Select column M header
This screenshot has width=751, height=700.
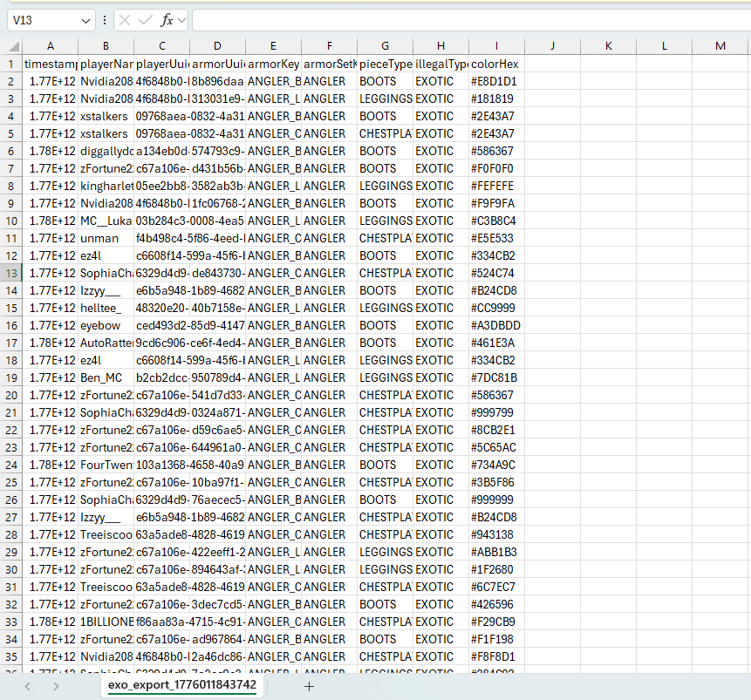tap(720, 46)
